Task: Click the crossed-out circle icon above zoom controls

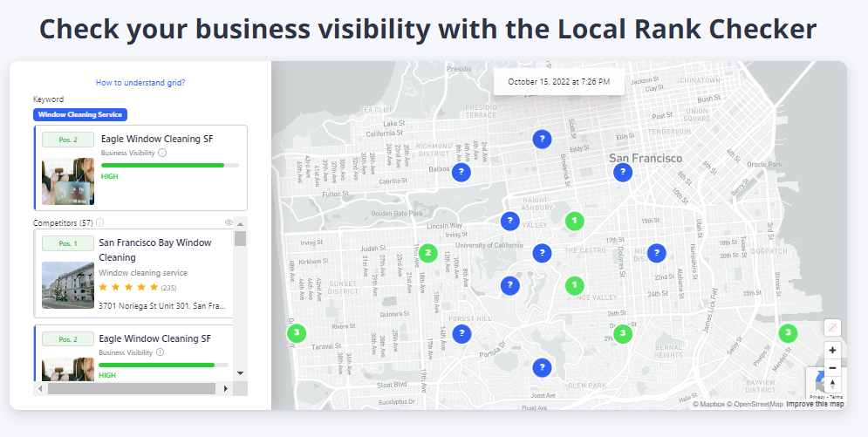Action: [832, 327]
